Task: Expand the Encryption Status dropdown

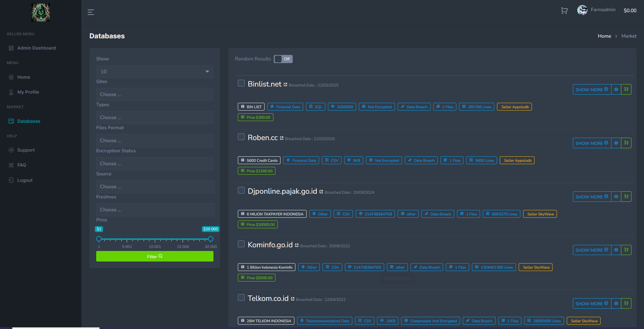Action: pyautogui.click(x=155, y=163)
